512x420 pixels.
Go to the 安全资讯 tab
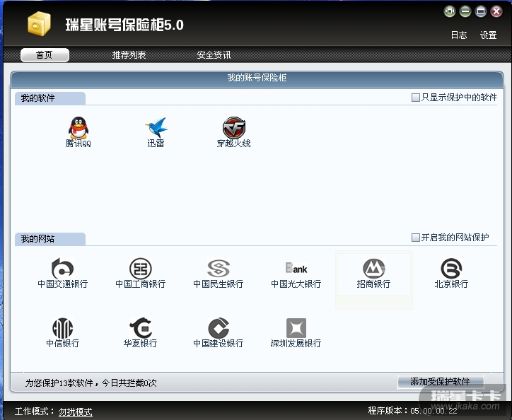(x=214, y=55)
